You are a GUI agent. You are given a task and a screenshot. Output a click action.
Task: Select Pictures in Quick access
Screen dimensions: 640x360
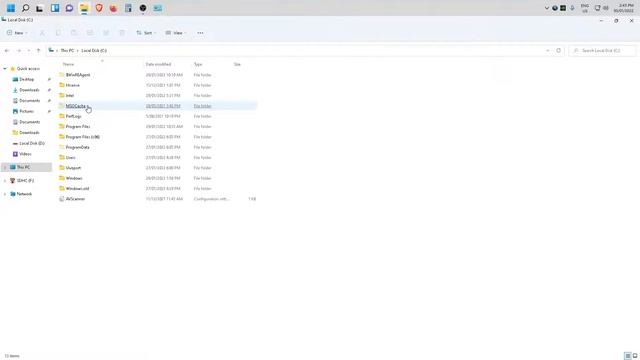(x=27, y=111)
